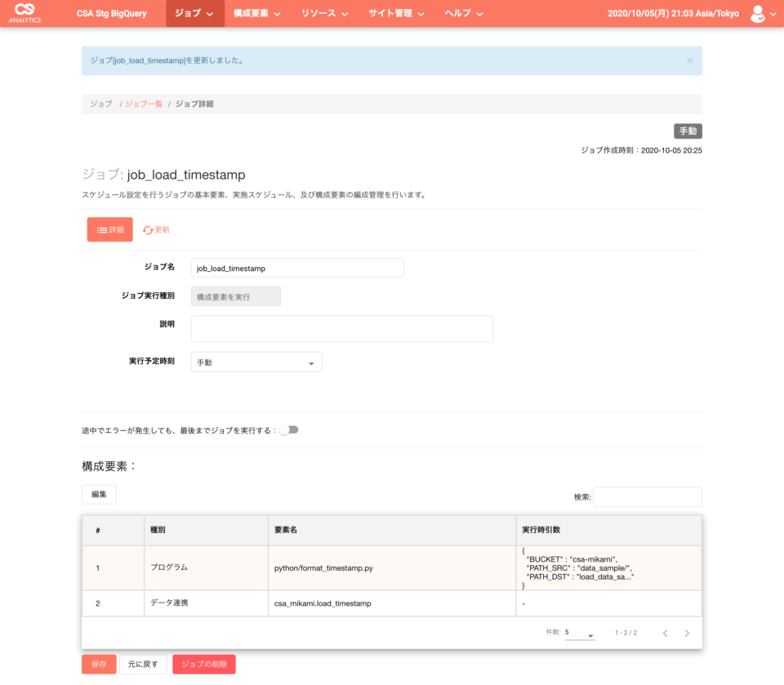Dismiss the job update notification with the ×
The width and height of the screenshot is (784, 685).
pos(691,60)
